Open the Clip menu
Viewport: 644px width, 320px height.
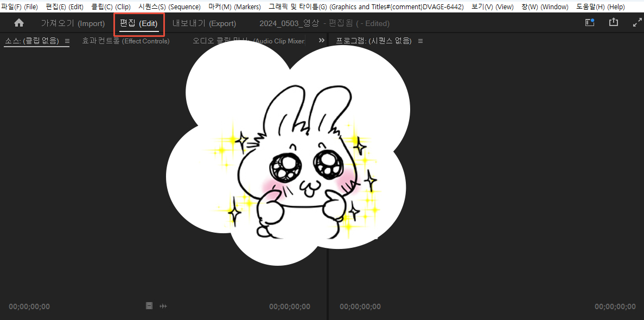pos(111,7)
